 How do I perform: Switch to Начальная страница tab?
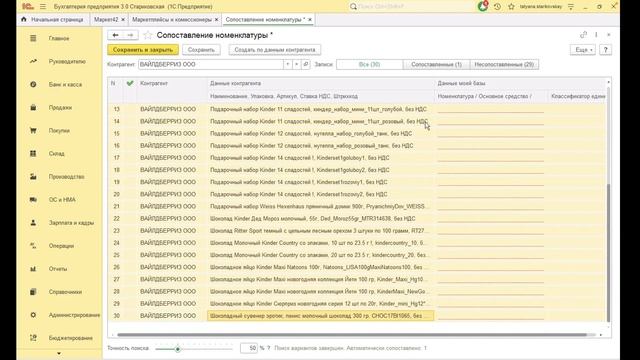tap(53, 19)
